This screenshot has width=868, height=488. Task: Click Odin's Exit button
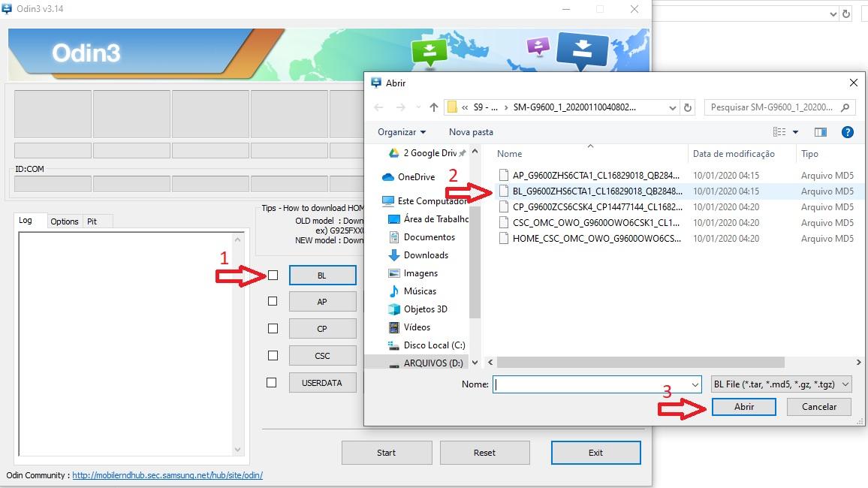(x=595, y=453)
